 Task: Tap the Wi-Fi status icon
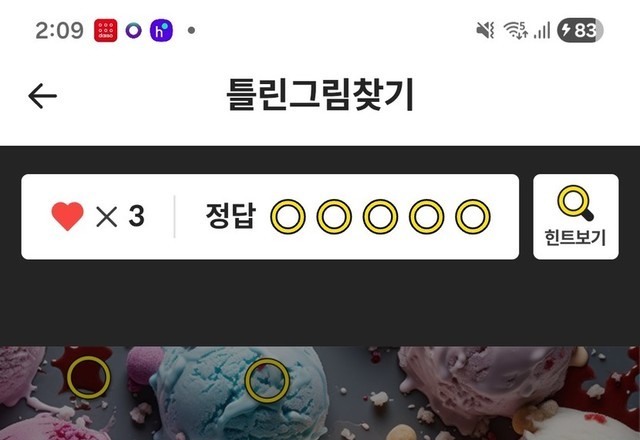click(516, 31)
